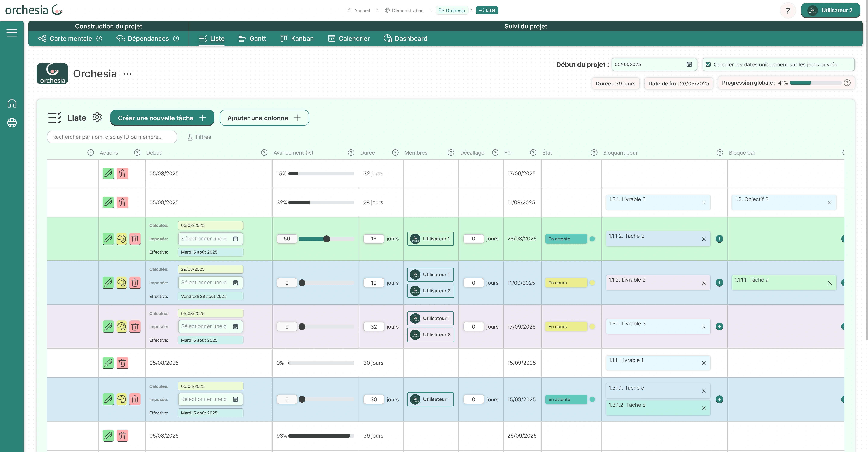The width and height of the screenshot is (868, 452).
Task: Select the Liste tab
Action: pyautogui.click(x=212, y=38)
